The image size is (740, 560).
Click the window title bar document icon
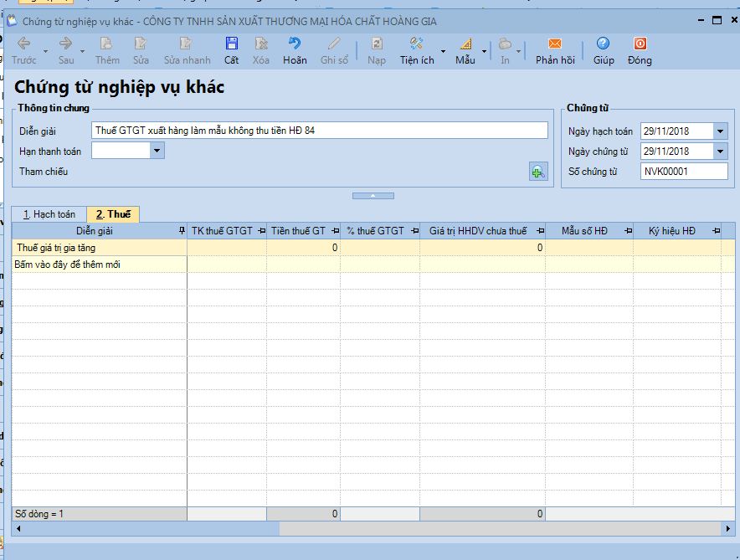12,21
